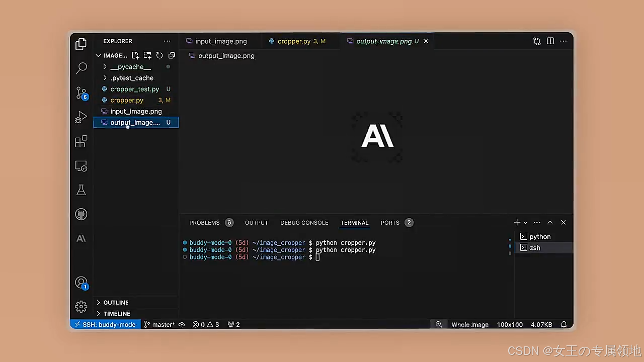Screen dimensions: 644x362
Task: Click Whole Image zoom status item
Action: (470, 325)
